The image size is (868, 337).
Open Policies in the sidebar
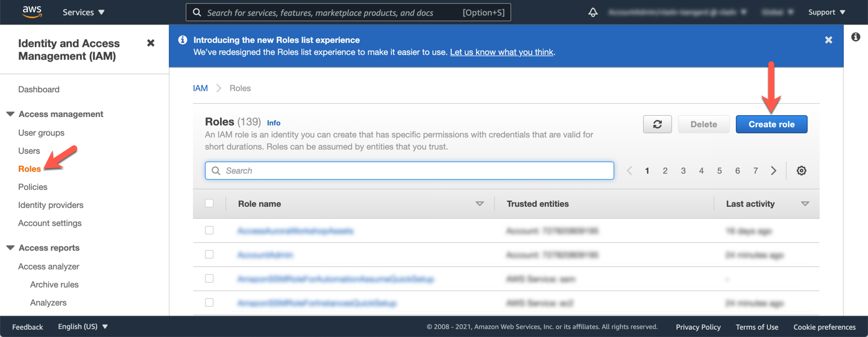click(x=33, y=187)
